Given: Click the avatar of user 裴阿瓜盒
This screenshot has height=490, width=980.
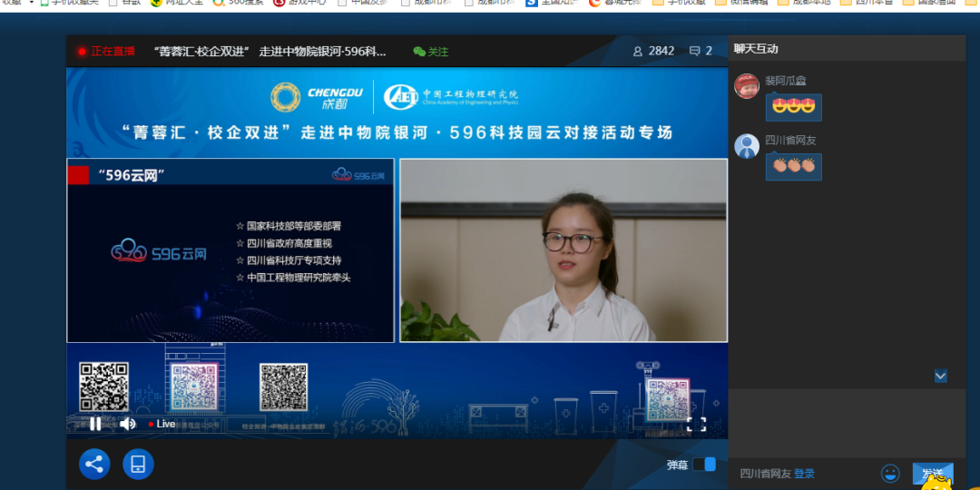Looking at the screenshot, I should coord(747,86).
